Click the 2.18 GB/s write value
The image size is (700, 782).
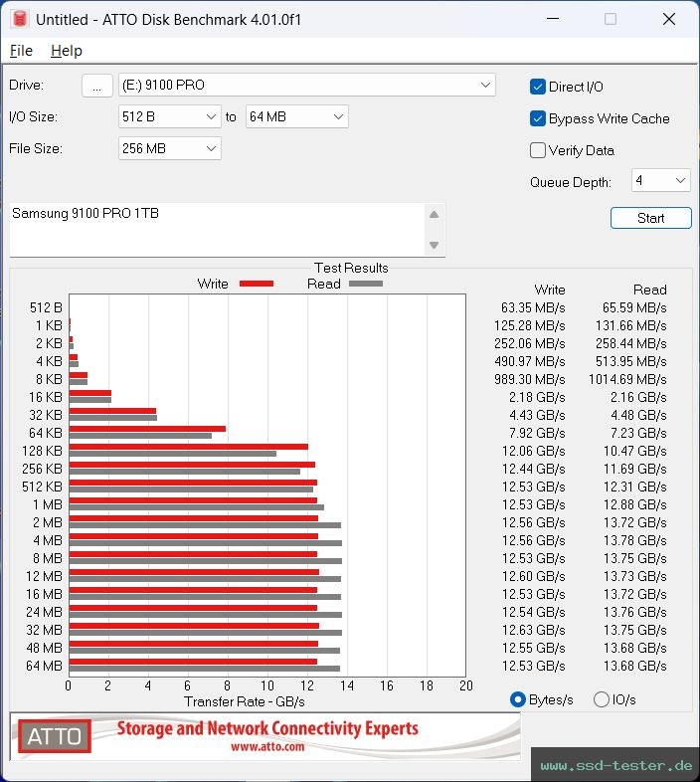pos(537,398)
